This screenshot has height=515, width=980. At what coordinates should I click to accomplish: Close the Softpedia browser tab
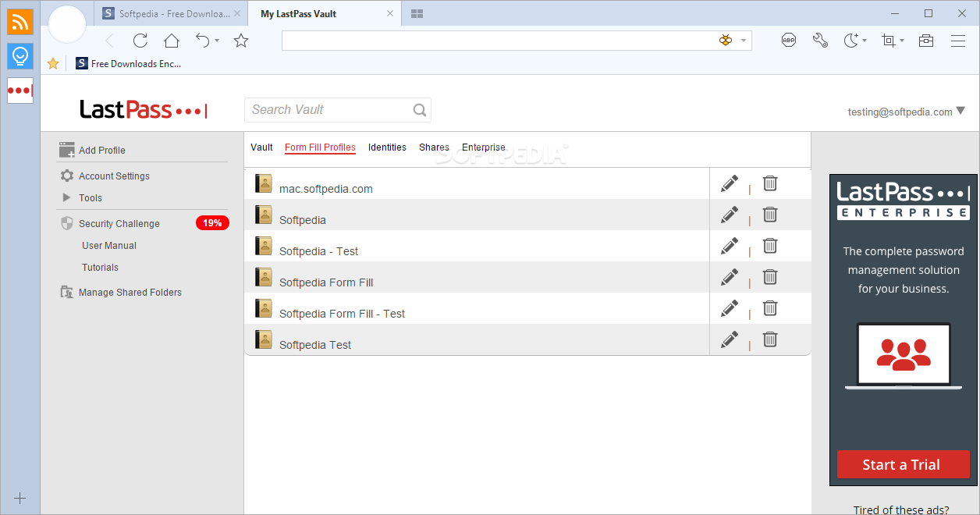click(237, 14)
